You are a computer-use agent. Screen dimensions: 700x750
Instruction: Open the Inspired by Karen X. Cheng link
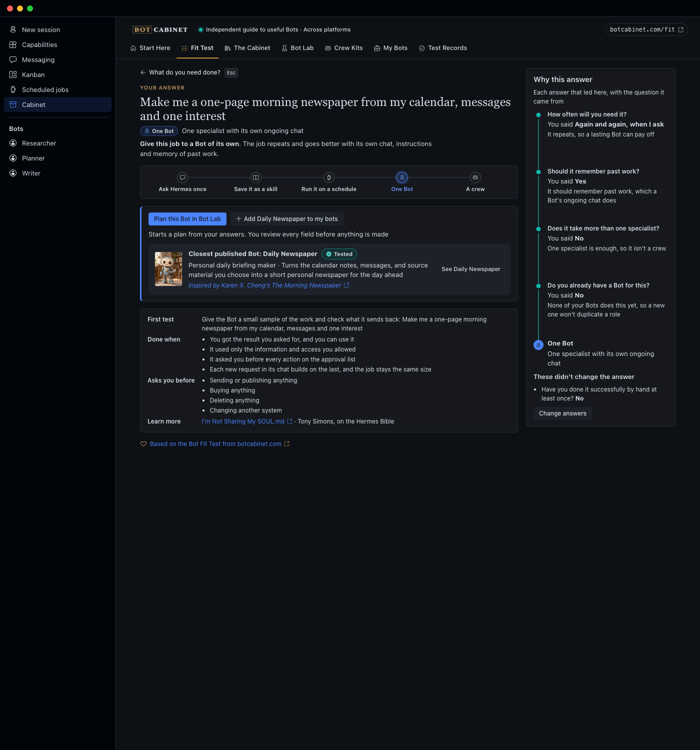point(268,285)
